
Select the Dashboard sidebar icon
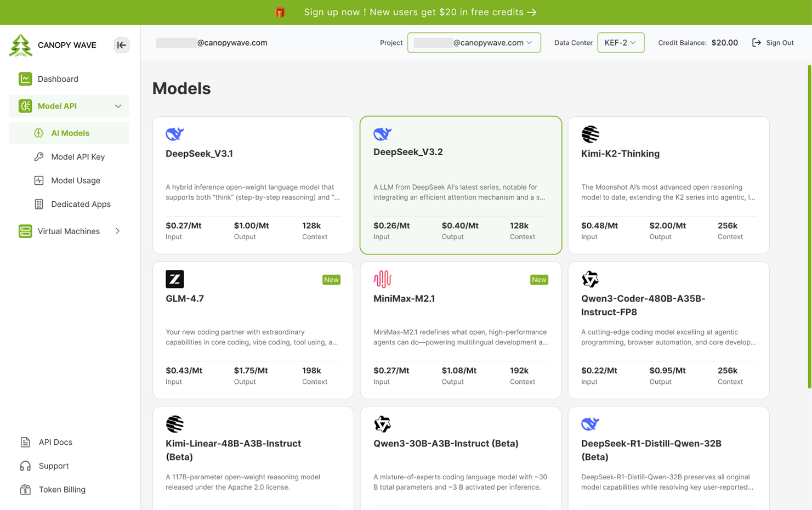coord(25,78)
